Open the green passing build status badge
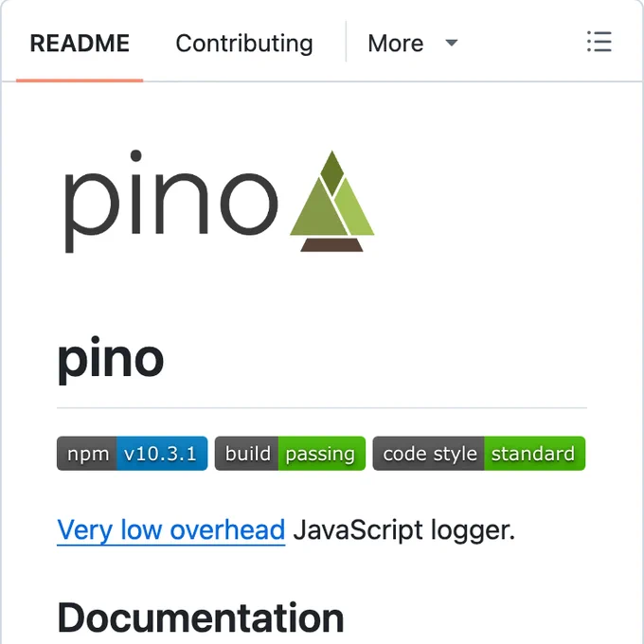Viewport: 644px width, 644px height. pos(322,454)
